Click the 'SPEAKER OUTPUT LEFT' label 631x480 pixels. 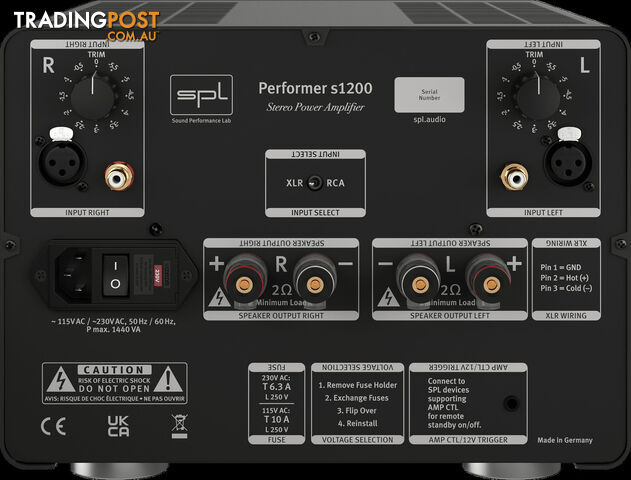click(x=450, y=316)
